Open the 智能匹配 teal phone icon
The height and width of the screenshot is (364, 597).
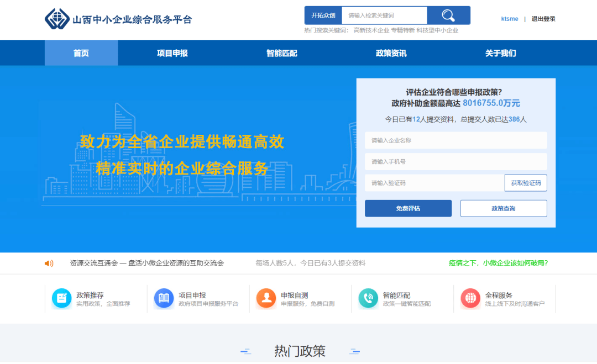pyautogui.click(x=368, y=298)
